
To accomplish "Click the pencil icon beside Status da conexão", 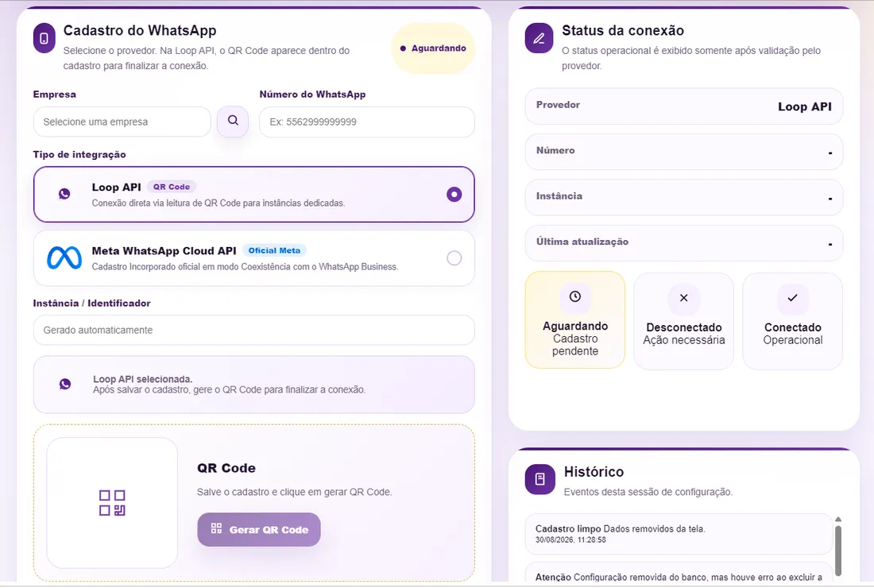I will tap(539, 38).
